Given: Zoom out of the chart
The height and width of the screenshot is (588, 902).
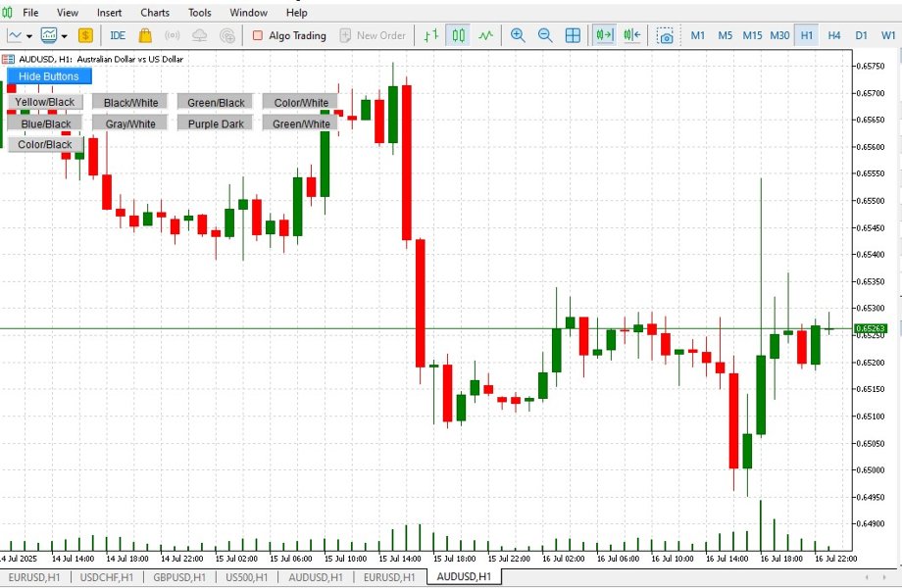Looking at the screenshot, I should click(545, 35).
